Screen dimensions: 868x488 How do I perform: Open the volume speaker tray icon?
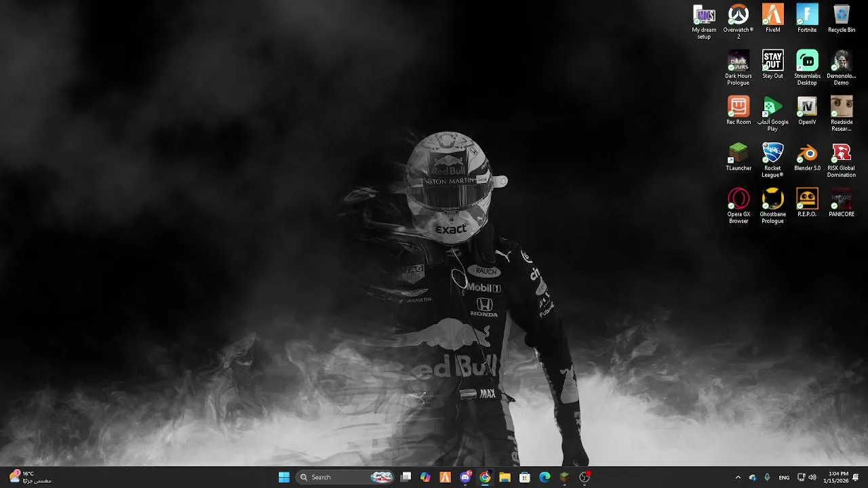pyautogui.click(x=812, y=477)
